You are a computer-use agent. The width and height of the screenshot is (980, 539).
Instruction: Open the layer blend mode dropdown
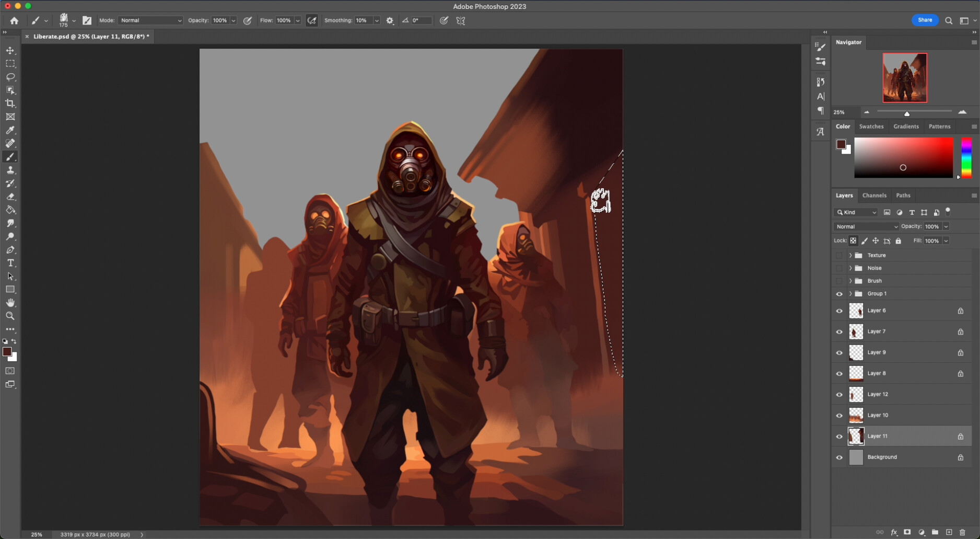pyautogui.click(x=866, y=226)
